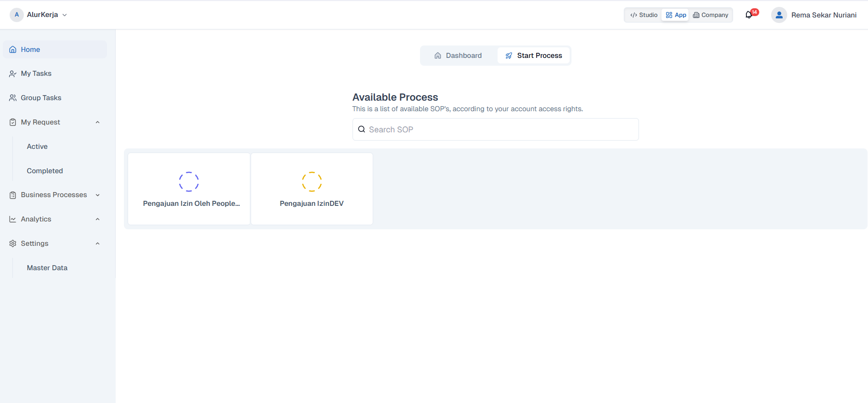Click the user avatar icon
The height and width of the screenshot is (403, 868).
(779, 15)
